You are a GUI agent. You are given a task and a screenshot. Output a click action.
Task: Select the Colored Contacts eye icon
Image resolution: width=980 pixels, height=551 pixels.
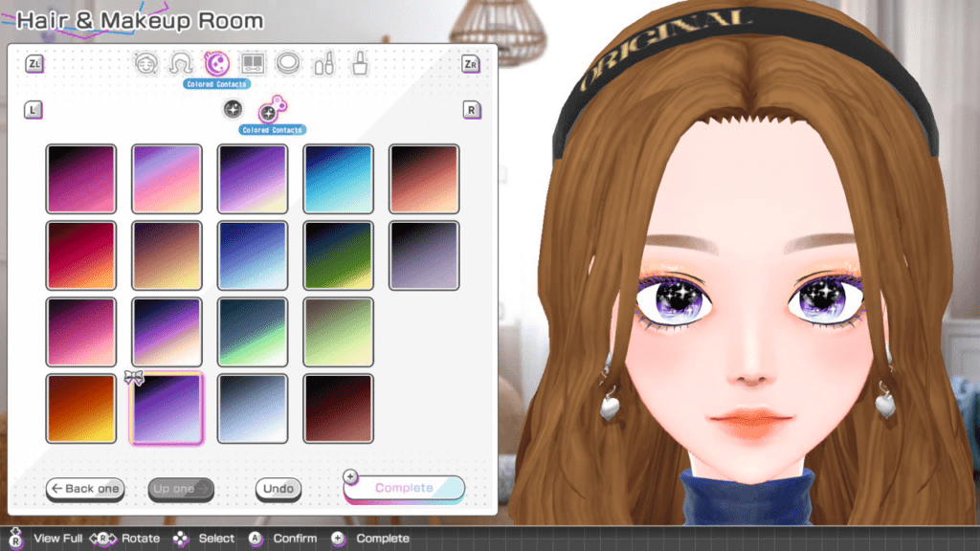[x=217, y=64]
